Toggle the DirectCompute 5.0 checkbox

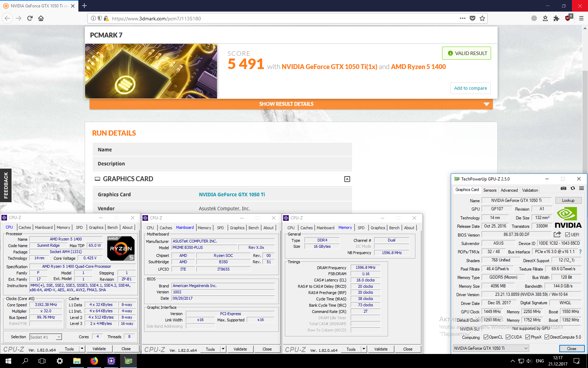tap(547, 337)
